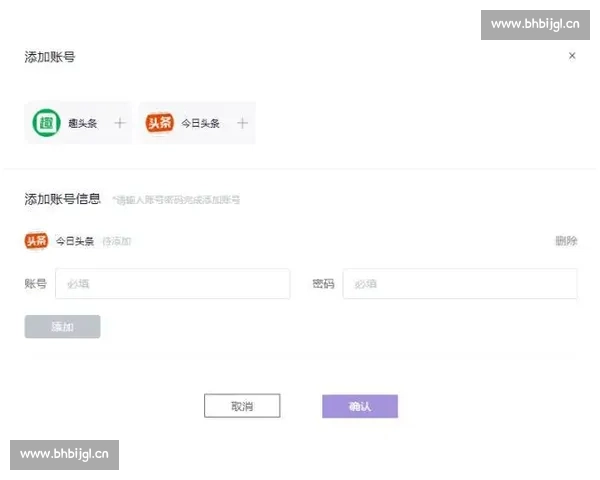Image resolution: width=600 pixels, height=480 pixels.
Task: Select the 趣头条 platform label
Action: 82,124
